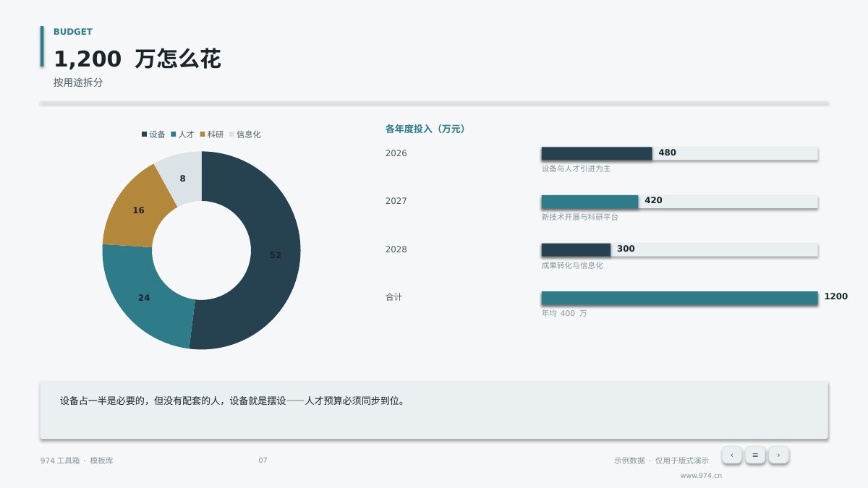Open slide list menu icon
Image resolution: width=868 pixels, height=488 pixels.
pos(755,455)
